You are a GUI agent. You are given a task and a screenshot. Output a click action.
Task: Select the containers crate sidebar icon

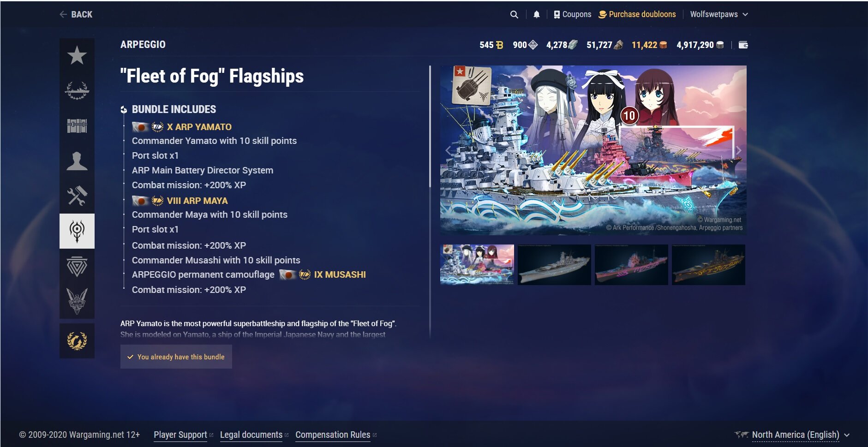point(77,126)
